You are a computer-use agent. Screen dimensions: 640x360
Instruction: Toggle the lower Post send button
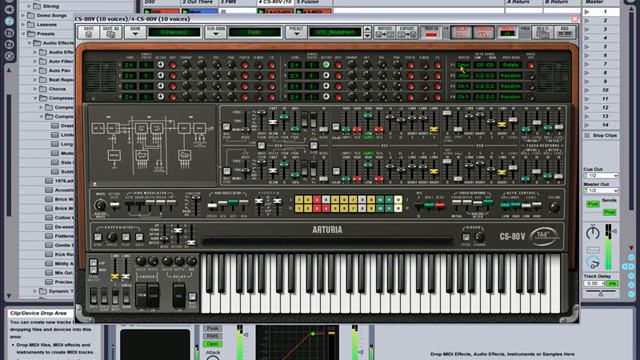(x=609, y=212)
